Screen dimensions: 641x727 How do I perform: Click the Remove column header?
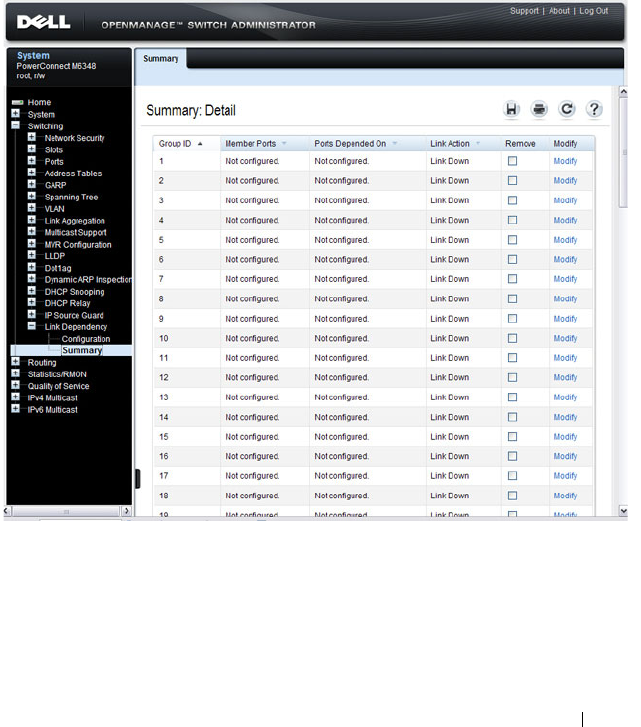pos(520,144)
